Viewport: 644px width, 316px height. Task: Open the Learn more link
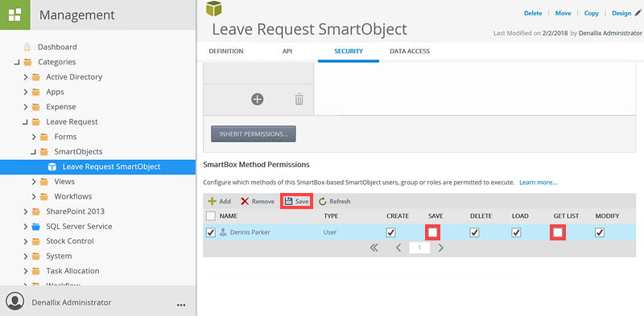coord(538,183)
